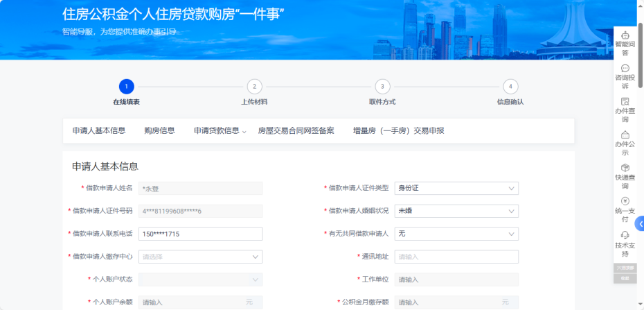Viewport: 644px width, 310px height.
Task: Click step 3 取件方式 circle
Action: [x=382, y=87]
